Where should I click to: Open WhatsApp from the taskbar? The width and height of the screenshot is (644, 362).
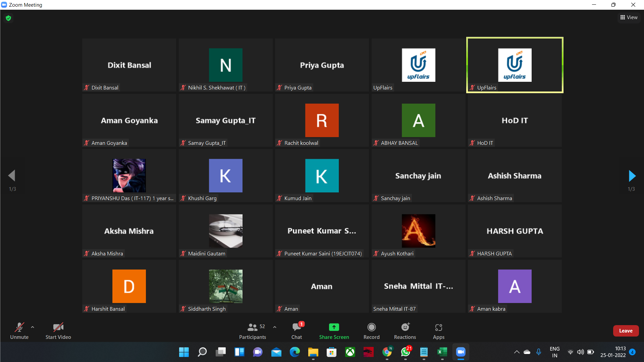(405, 352)
